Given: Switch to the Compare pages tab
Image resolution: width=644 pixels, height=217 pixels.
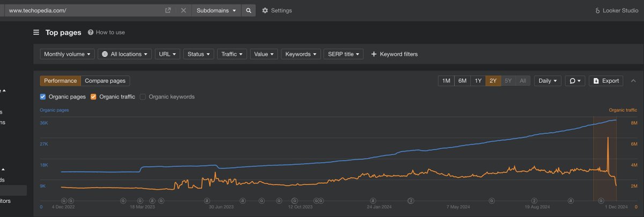Looking at the screenshot, I should pos(105,81).
